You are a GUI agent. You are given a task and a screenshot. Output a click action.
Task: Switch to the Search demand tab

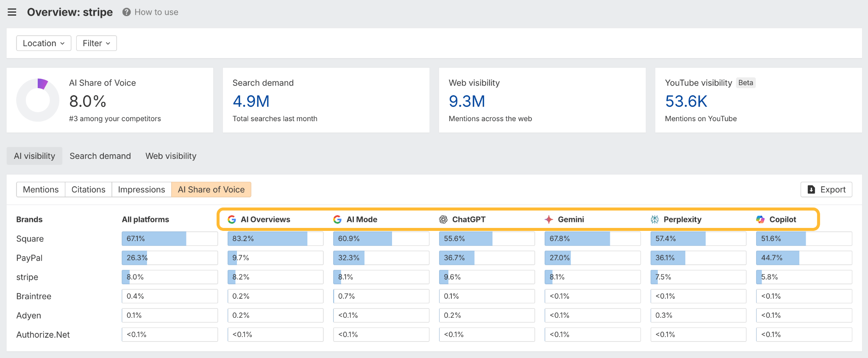tap(100, 156)
